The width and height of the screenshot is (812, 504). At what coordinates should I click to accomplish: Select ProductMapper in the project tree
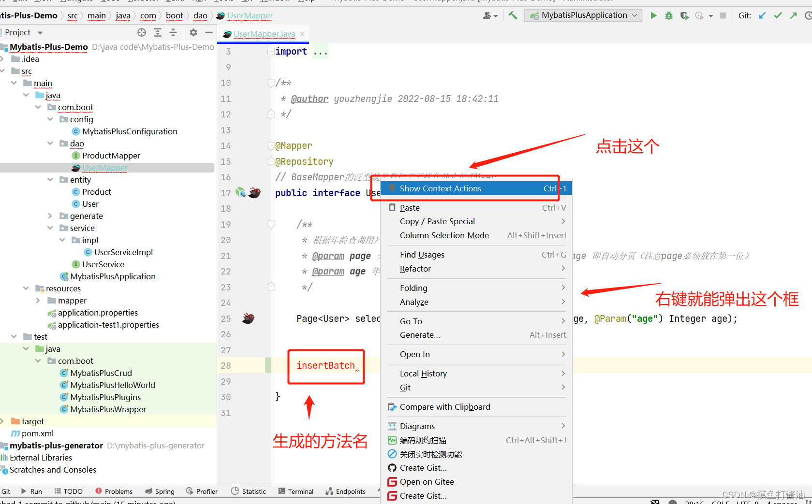click(111, 156)
